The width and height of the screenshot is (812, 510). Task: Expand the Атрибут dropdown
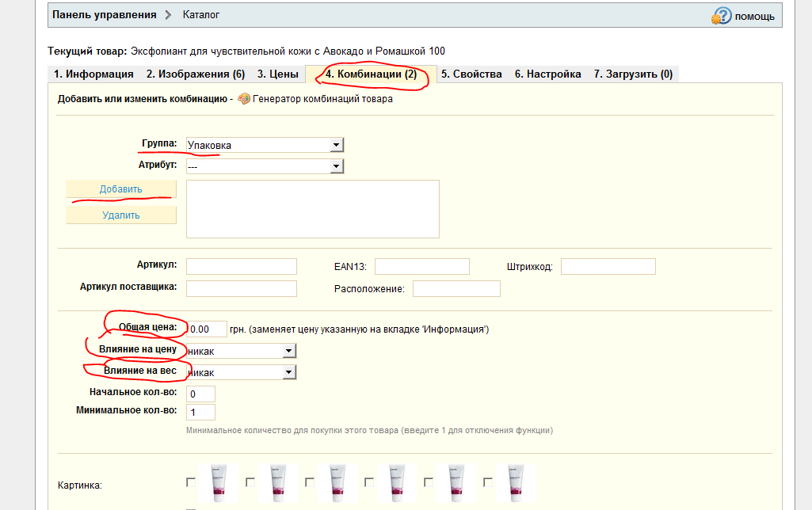coord(264,166)
